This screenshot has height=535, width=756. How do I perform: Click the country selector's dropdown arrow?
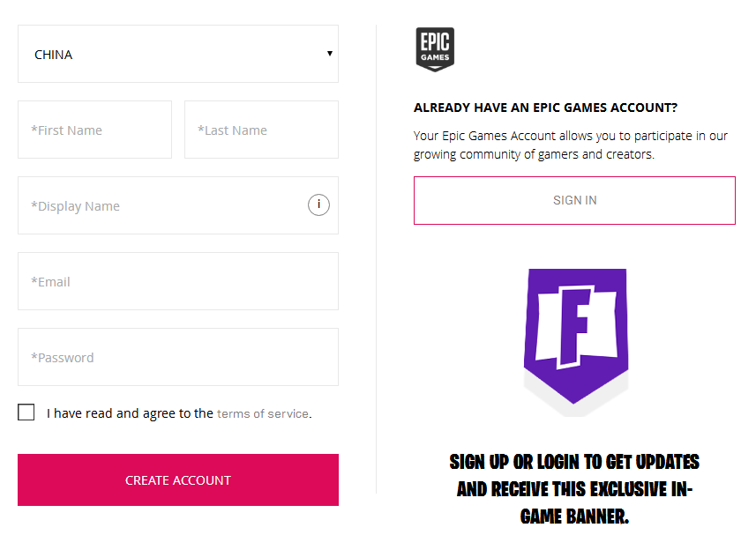click(x=330, y=54)
